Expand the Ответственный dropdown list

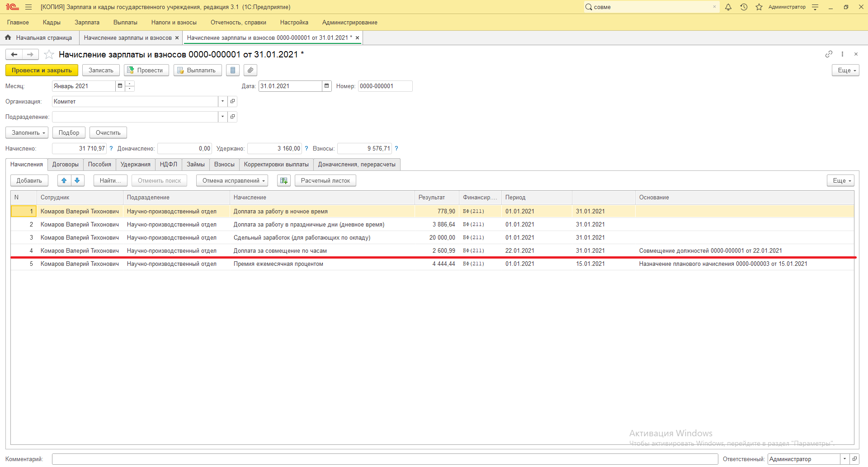click(x=844, y=459)
